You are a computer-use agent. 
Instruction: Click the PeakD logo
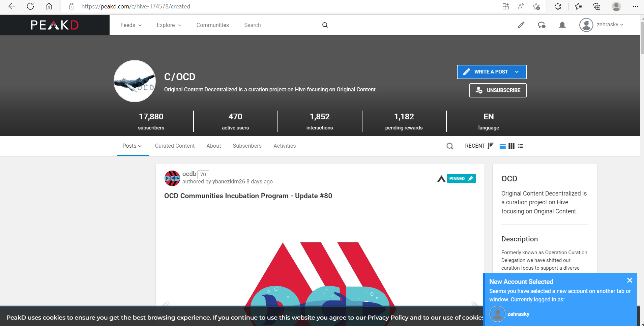click(x=55, y=25)
